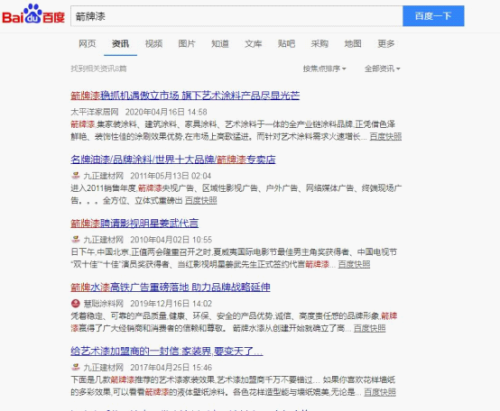Open first result about 箭牌漆稳抓机遇
This screenshot has height=411, width=500.
pos(185,96)
